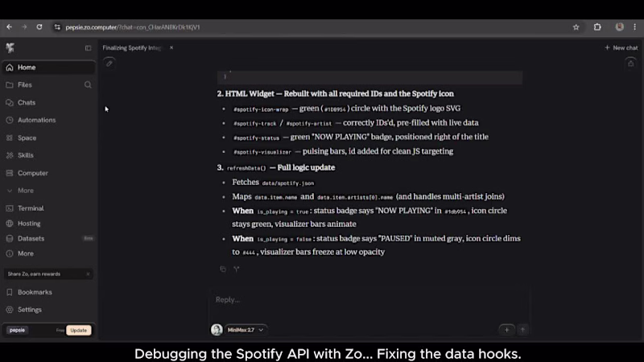Click the pepsie account badge

(17, 330)
